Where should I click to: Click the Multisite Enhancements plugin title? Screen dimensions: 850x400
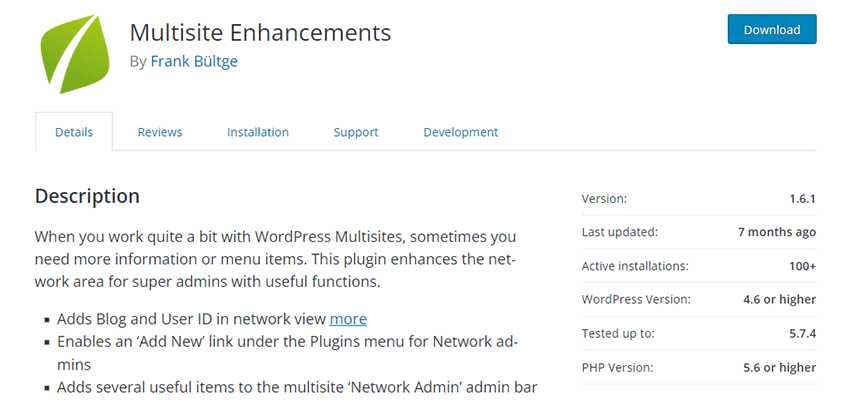(260, 32)
